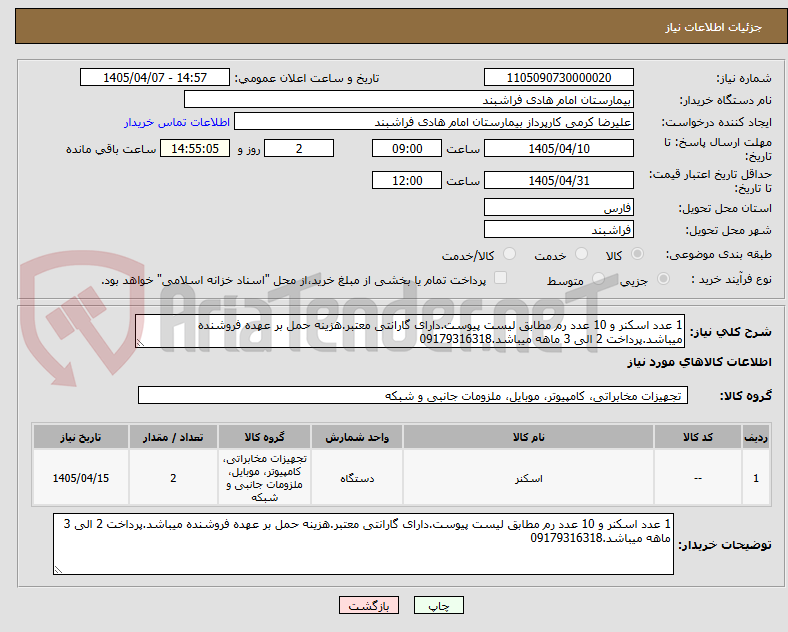Select the متوسط purchase type radio

point(598,279)
